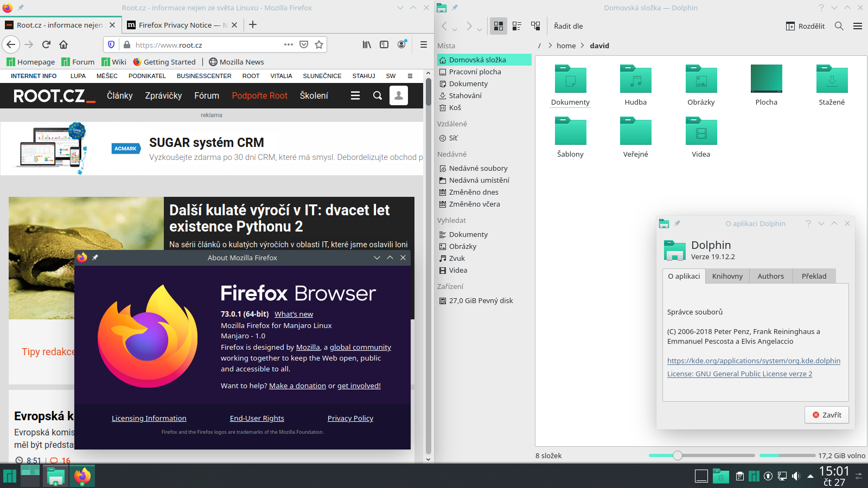Viewport: 868px width, 488px height.
Task: Click Zavřít button in About Dolphin
Action: [827, 415]
